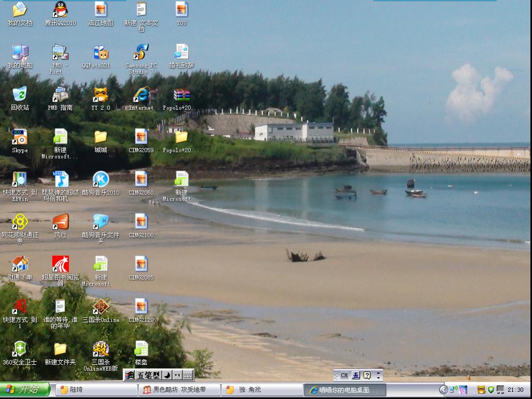Switch to the 独 角戏 taskbar window
This screenshot has width=532, height=399.
[262, 390]
